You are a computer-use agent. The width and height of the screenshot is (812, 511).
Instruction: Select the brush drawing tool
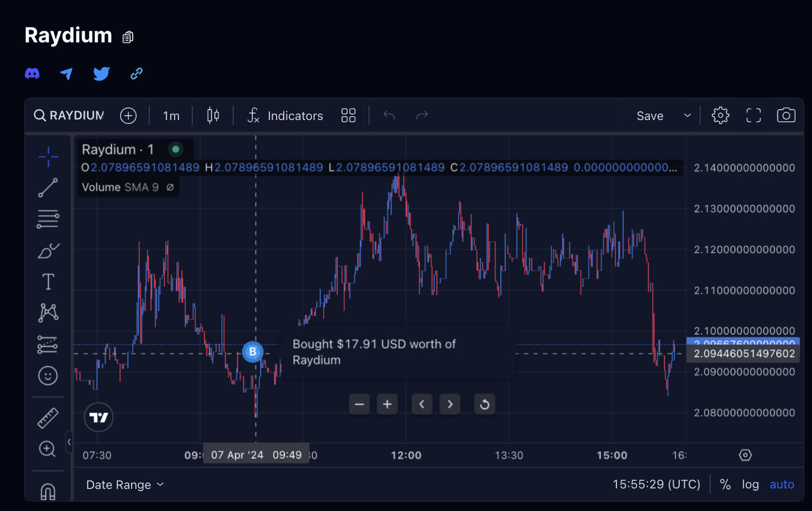[48, 251]
